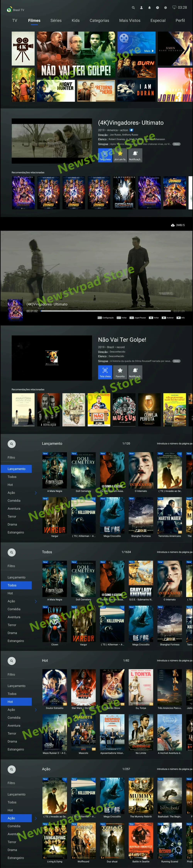Click the network status icon beside the clock
Image resolution: width=193 pixels, height=868 pixels.
[174, 7]
